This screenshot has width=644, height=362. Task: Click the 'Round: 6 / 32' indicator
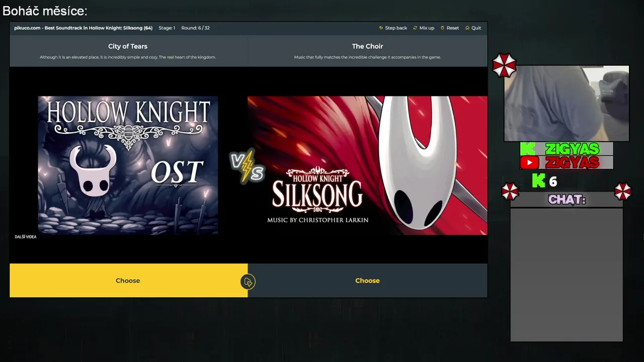tap(195, 28)
